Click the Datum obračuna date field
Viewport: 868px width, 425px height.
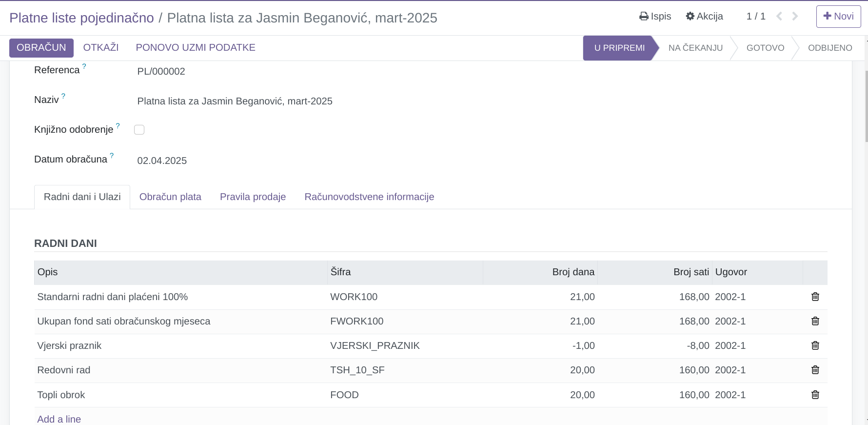162,161
